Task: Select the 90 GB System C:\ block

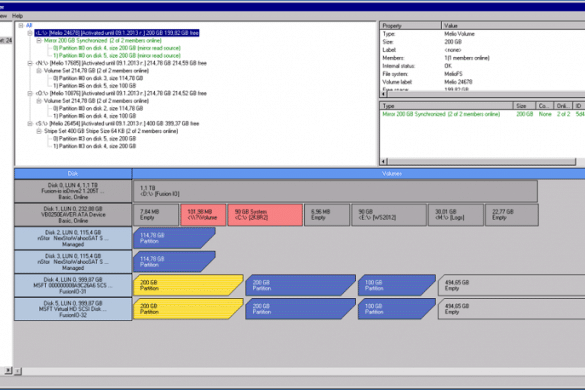Action: pyautogui.click(x=265, y=215)
